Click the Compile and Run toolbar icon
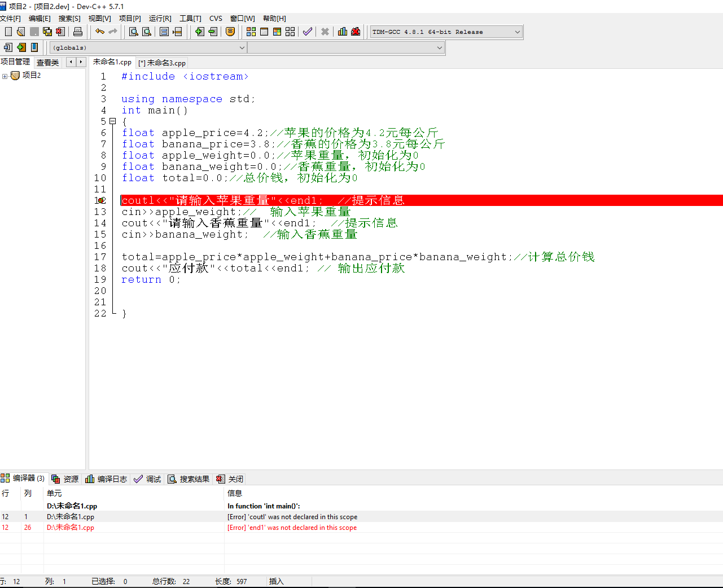The image size is (723, 588). (x=277, y=32)
